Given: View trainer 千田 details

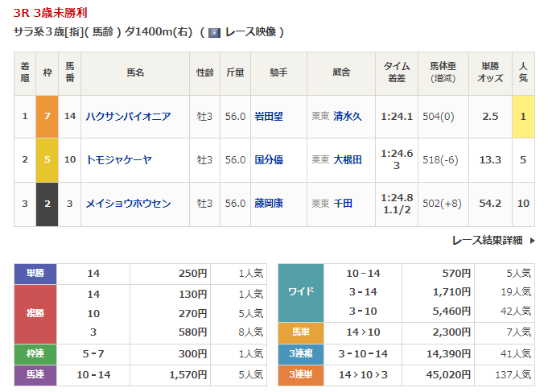Looking at the screenshot, I should 343,204.
